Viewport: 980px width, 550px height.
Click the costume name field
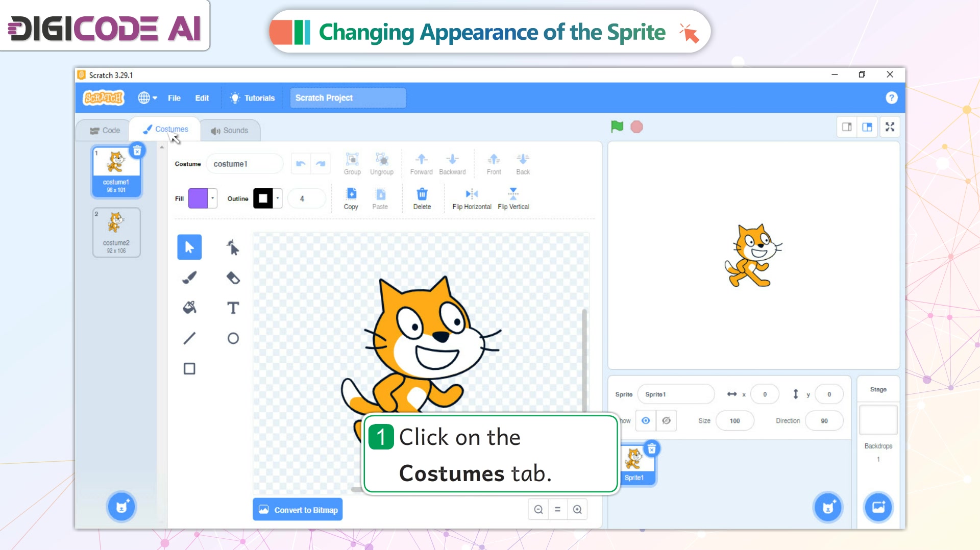point(244,164)
